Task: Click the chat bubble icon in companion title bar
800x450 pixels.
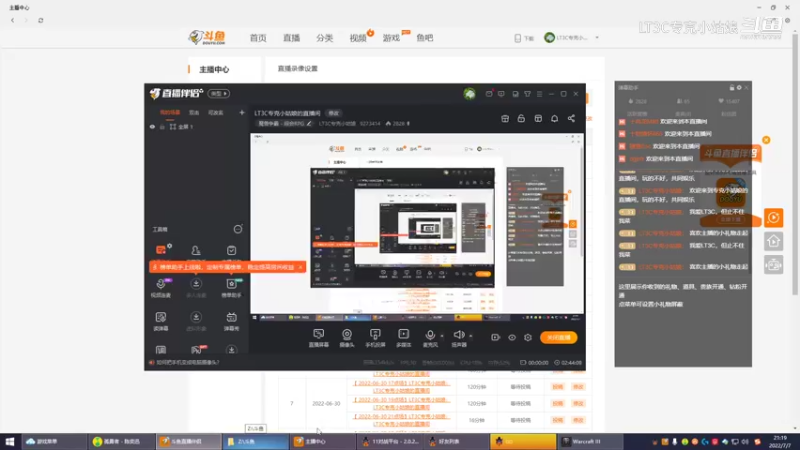Action: pos(501,94)
